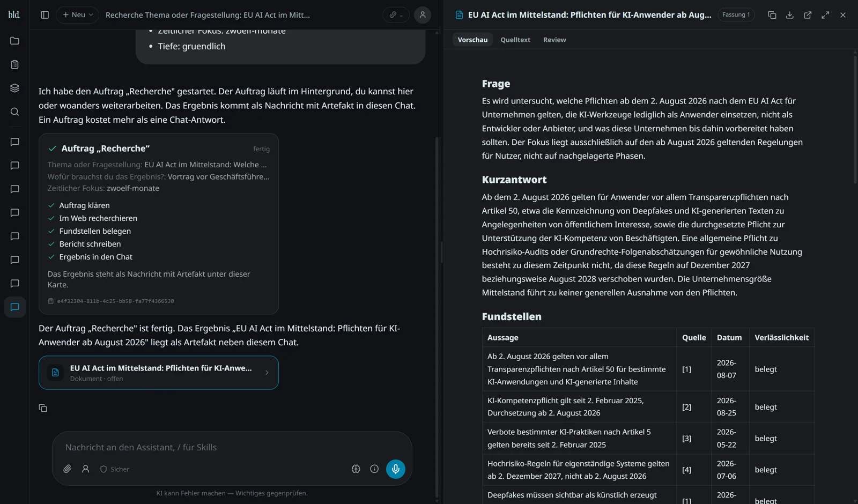The width and height of the screenshot is (858, 504).
Task: Click the person icon in the message box
Action: pos(85,469)
